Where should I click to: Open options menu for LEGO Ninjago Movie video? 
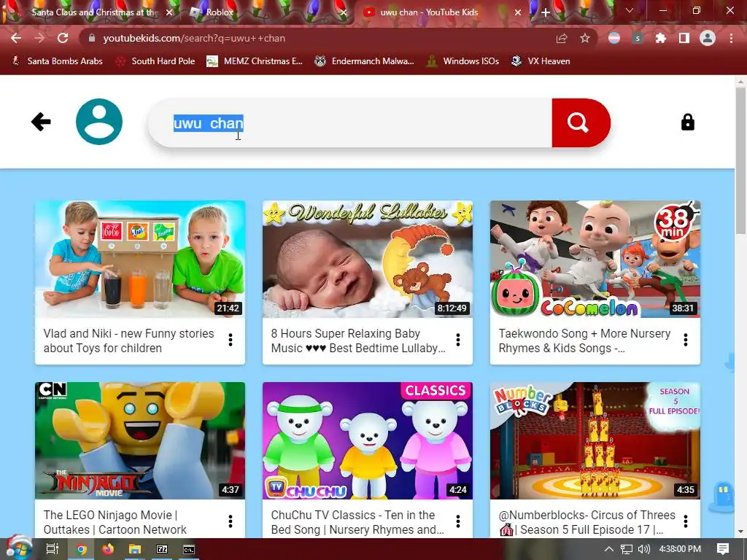[231, 521]
